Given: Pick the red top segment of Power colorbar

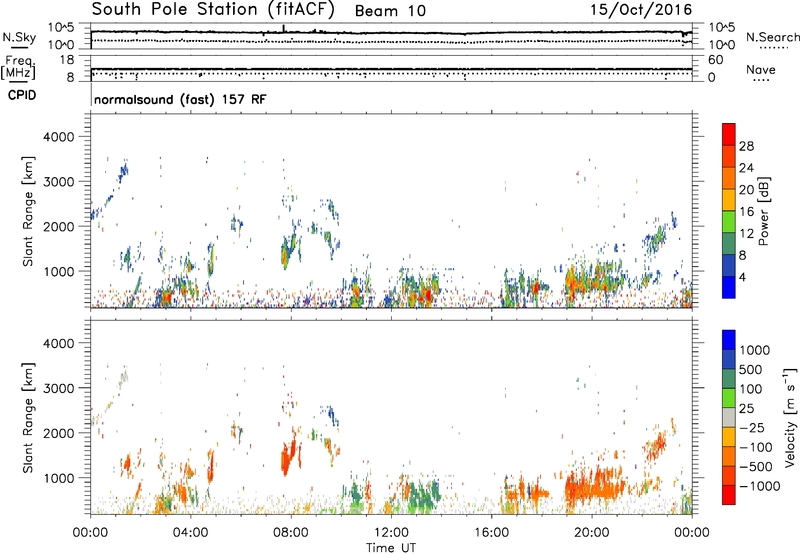Looking at the screenshot, I should point(729,134).
